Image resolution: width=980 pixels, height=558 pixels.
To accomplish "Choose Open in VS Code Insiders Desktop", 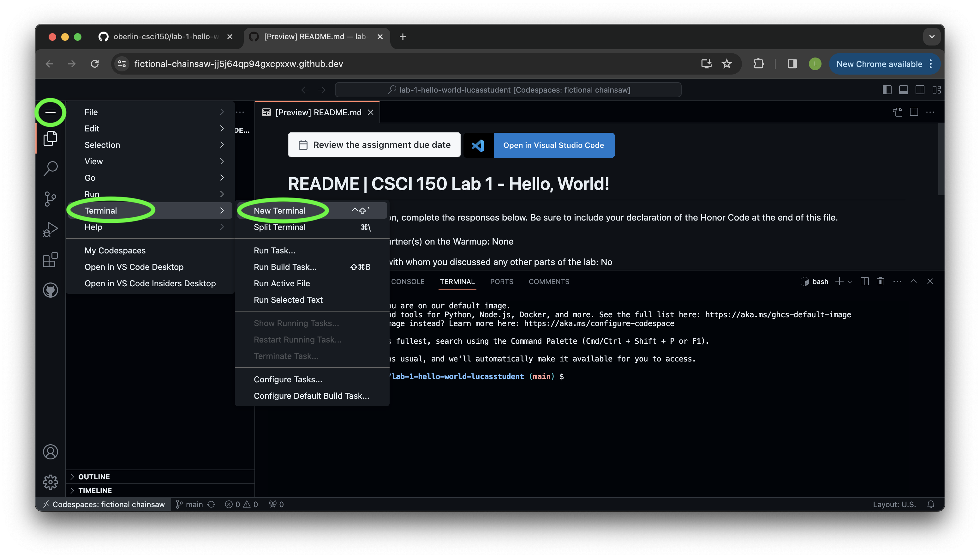I will click(x=150, y=284).
